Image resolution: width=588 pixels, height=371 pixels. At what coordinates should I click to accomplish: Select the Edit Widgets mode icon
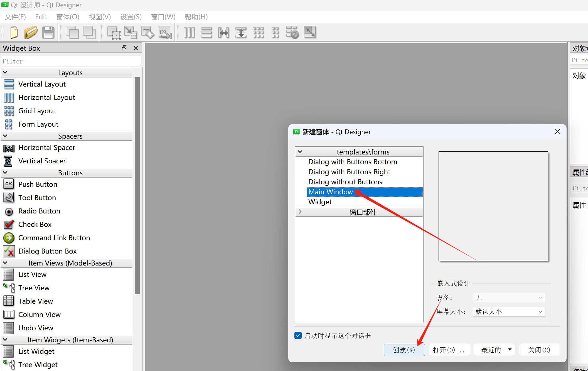coord(114,33)
